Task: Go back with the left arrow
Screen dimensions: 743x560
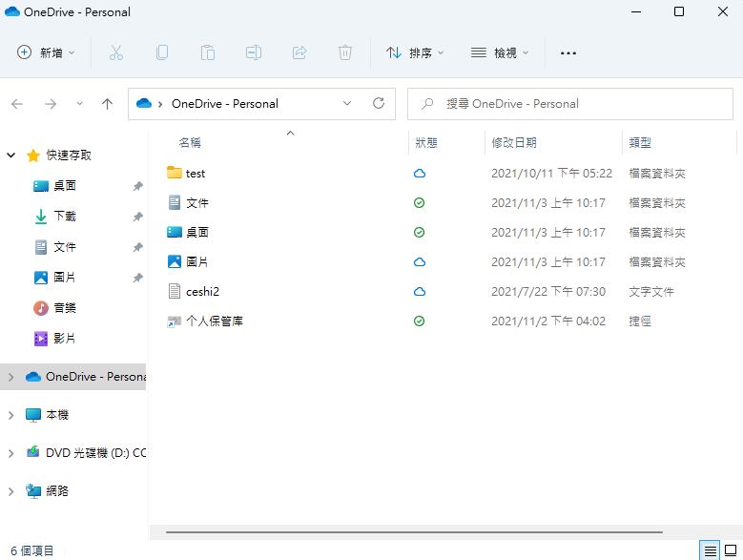Action: (17, 104)
